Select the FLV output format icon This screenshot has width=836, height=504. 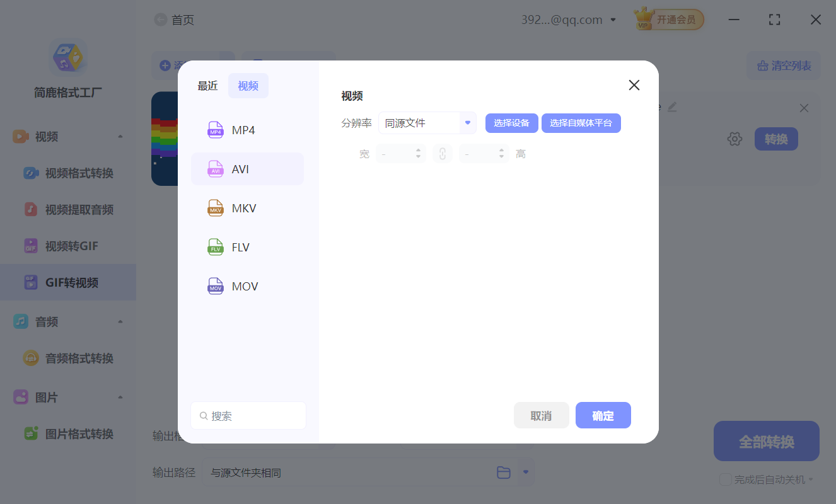coord(215,247)
